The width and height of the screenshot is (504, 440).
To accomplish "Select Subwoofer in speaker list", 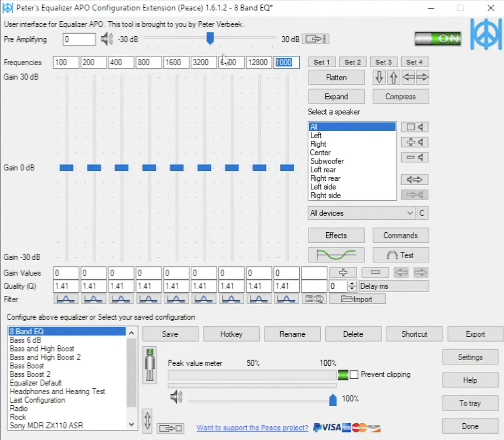I will pos(352,161).
